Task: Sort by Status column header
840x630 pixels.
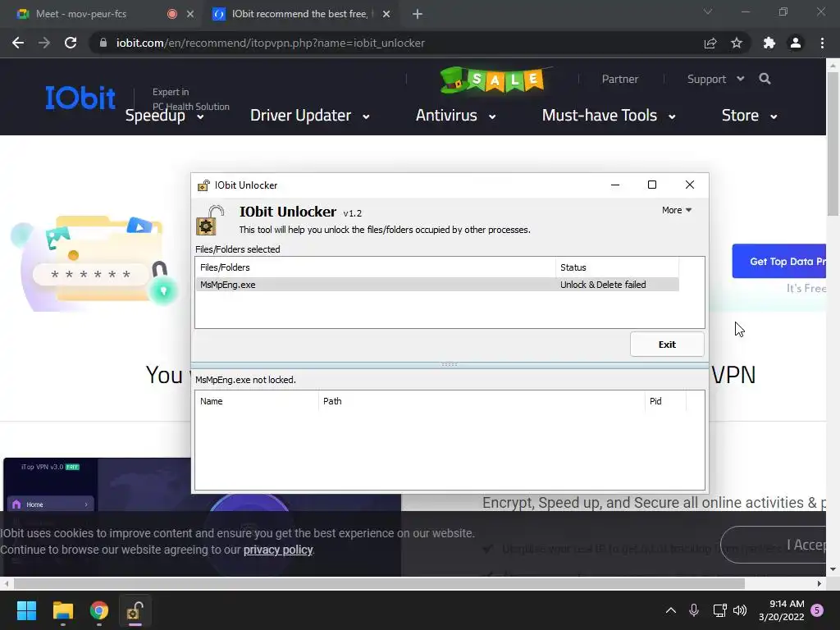Action: (x=617, y=267)
